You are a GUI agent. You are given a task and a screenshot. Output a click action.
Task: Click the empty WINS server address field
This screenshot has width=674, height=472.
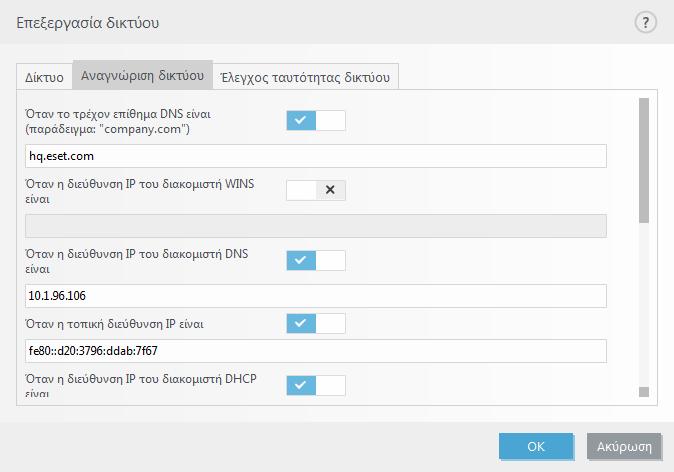316,226
